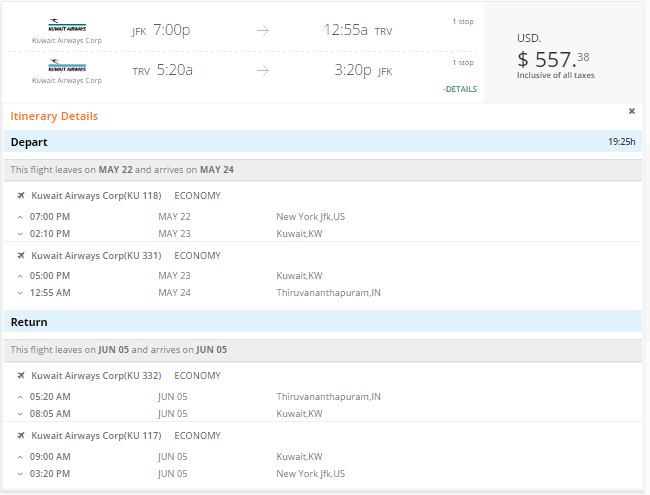Click 'New York Jfk,US' departure city on MAY 22
The height and width of the screenshot is (495, 650).
pyautogui.click(x=310, y=217)
